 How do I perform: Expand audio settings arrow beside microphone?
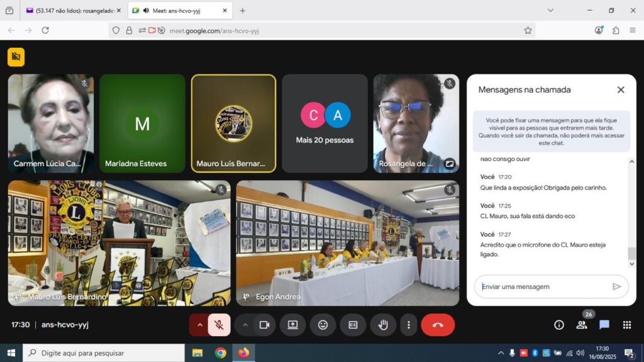(x=200, y=325)
